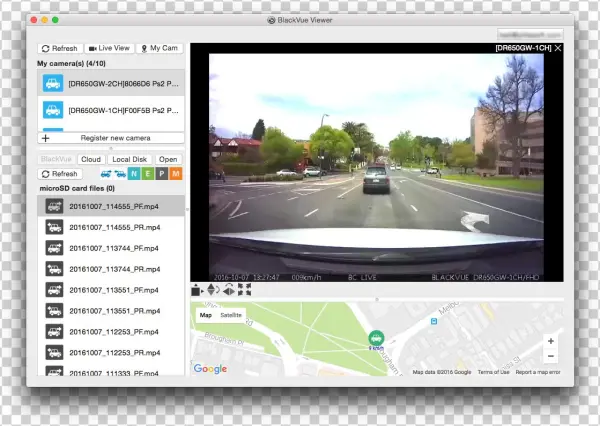600x426 pixels.
Task: Select file 20161007_114555_PR.mp4
Action: point(111,227)
